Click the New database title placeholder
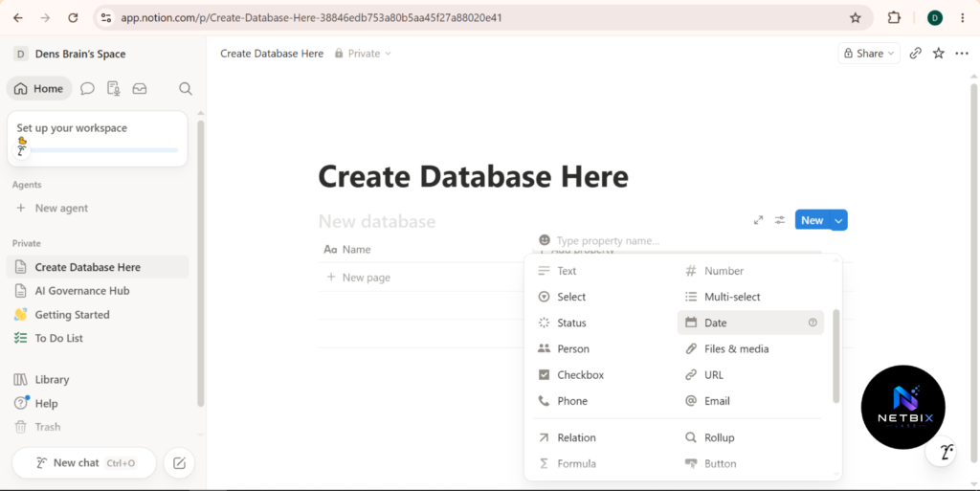The image size is (980, 491). 377,221
